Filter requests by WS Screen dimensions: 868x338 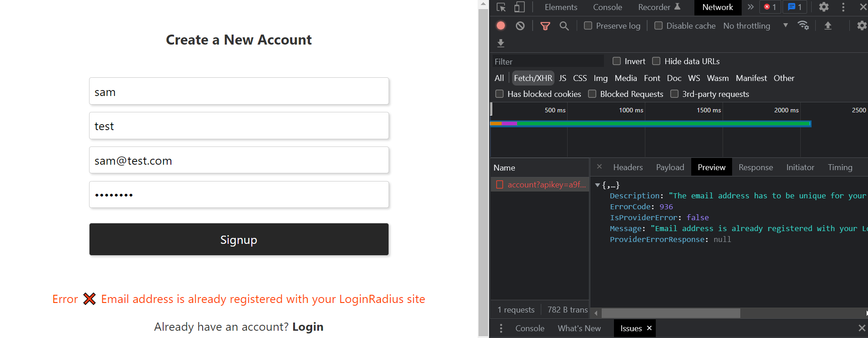694,78
